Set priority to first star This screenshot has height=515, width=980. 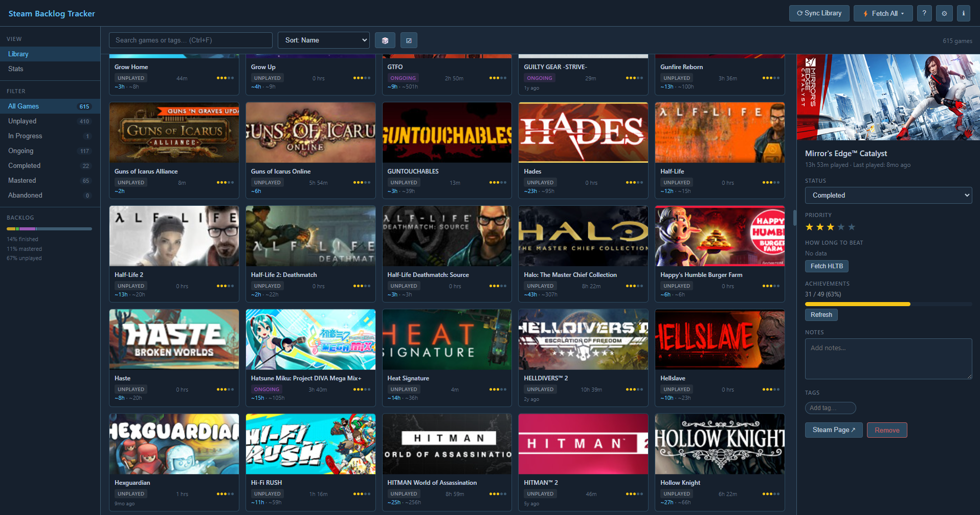(809, 227)
